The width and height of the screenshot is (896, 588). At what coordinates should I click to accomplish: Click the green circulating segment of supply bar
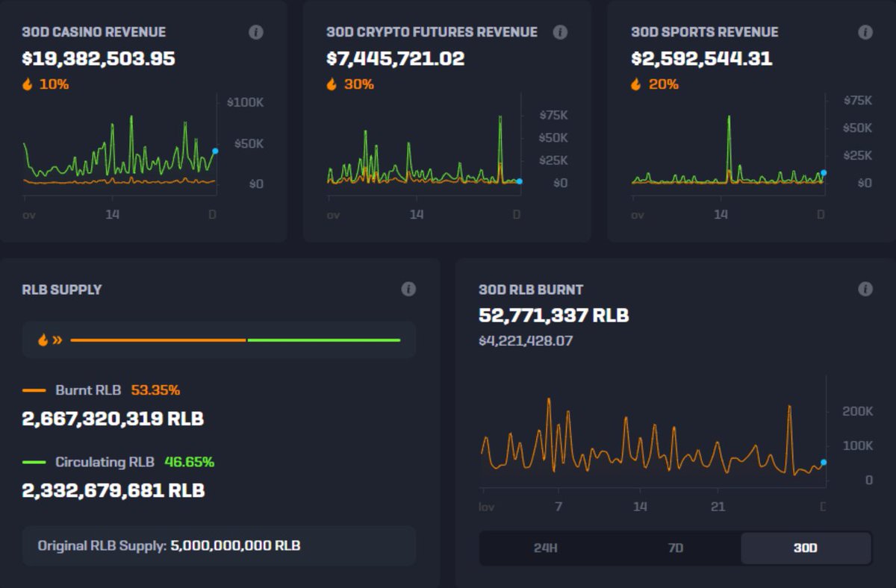tap(324, 340)
